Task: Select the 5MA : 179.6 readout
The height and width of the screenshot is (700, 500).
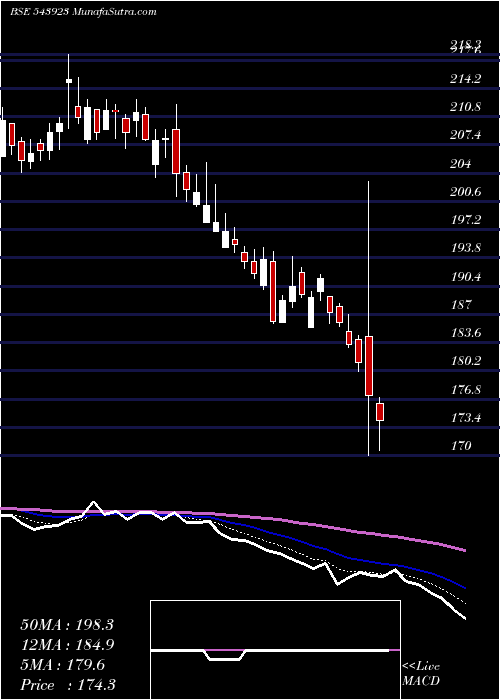Action: [x=62, y=665]
